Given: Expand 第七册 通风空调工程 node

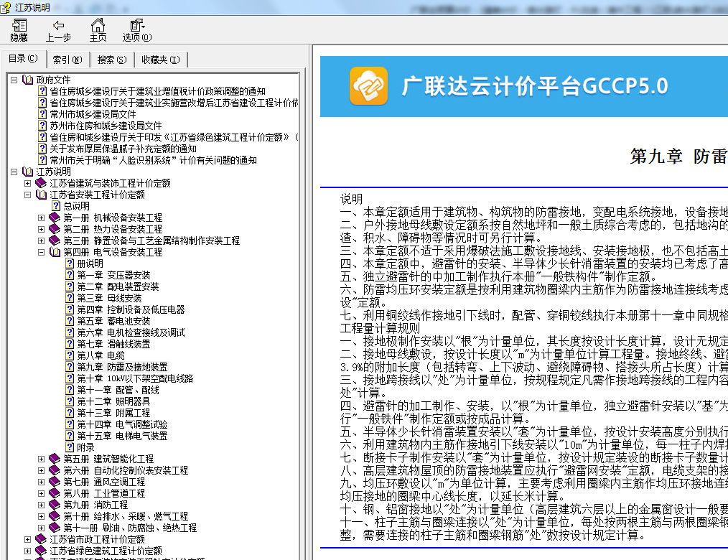Looking at the screenshot, I should [41, 482].
